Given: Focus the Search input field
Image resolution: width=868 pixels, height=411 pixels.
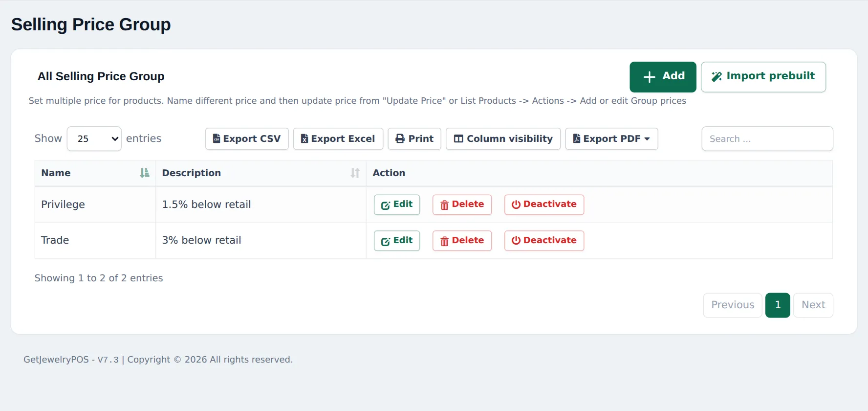Looking at the screenshot, I should tap(767, 139).
